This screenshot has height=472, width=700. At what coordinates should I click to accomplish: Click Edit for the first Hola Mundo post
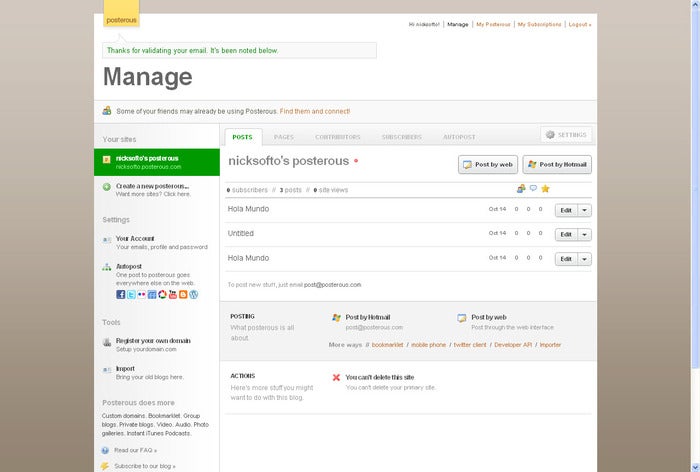click(567, 210)
